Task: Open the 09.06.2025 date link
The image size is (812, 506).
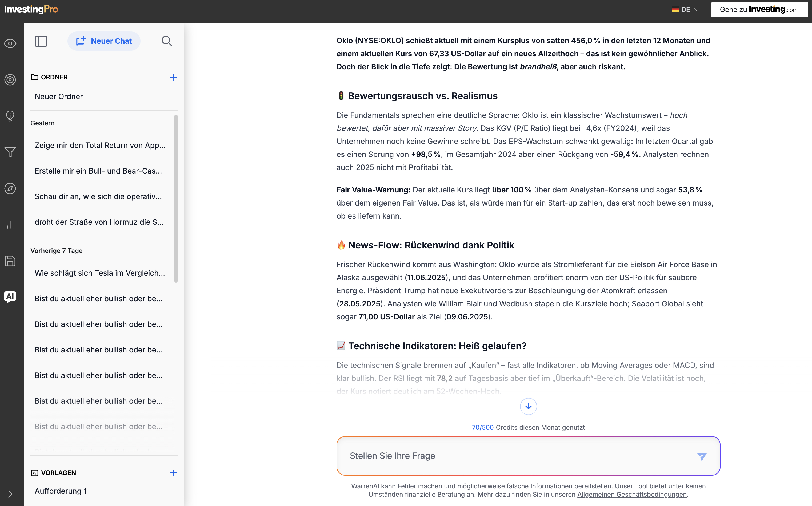Action: 467,317
